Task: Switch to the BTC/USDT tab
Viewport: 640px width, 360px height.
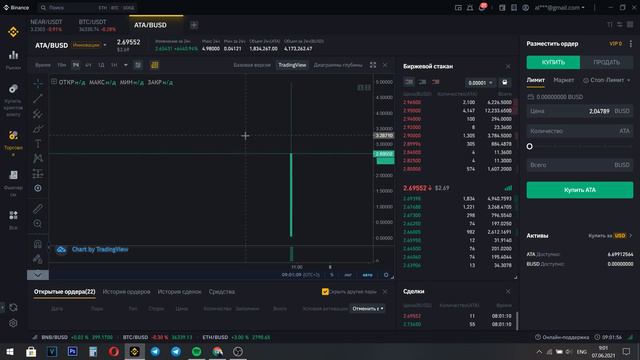Action: pos(97,25)
